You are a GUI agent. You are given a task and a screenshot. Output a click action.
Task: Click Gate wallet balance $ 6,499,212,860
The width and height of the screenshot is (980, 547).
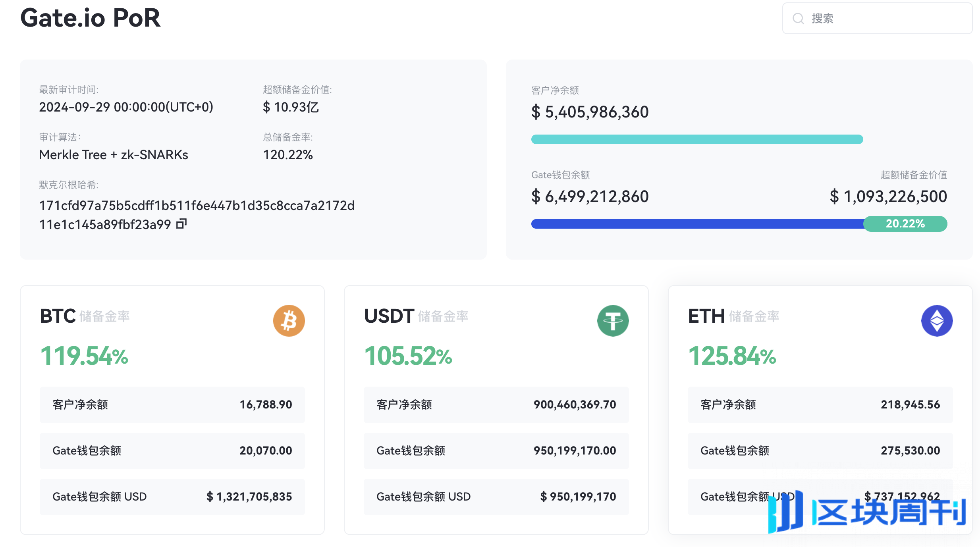tap(590, 196)
